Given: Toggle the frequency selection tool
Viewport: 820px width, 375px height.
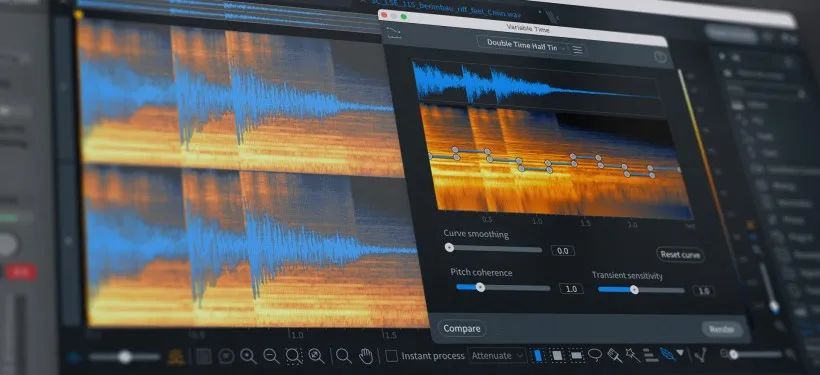Looking at the screenshot, I should coord(576,356).
